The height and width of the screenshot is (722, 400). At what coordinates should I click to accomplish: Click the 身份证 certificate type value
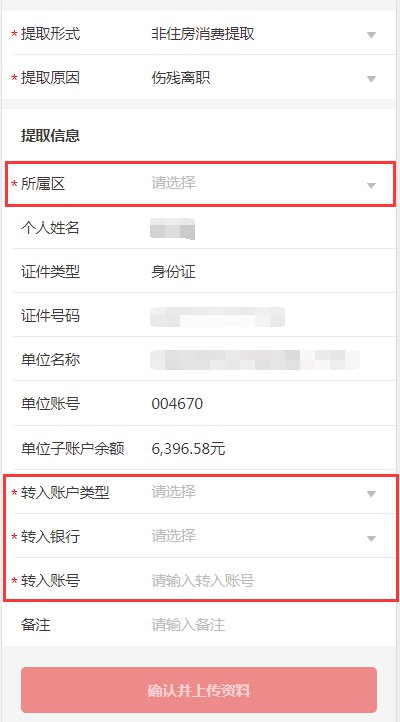point(173,272)
